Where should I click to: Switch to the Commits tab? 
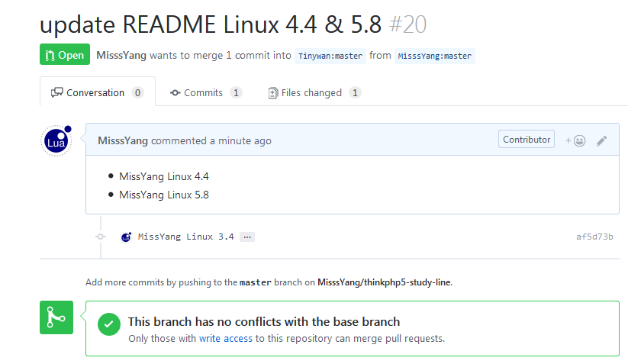click(206, 92)
